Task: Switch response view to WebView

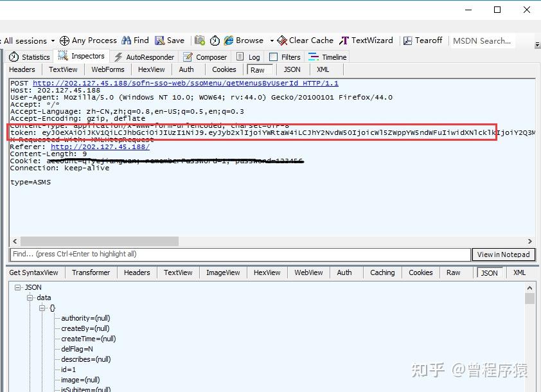Action: pyautogui.click(x=308, y=272)
